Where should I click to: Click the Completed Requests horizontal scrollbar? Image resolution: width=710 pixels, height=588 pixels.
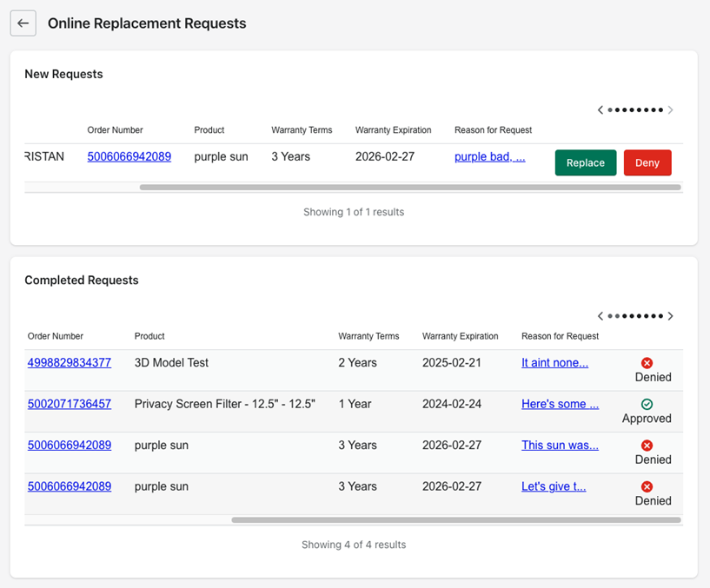tap(456, 520)
